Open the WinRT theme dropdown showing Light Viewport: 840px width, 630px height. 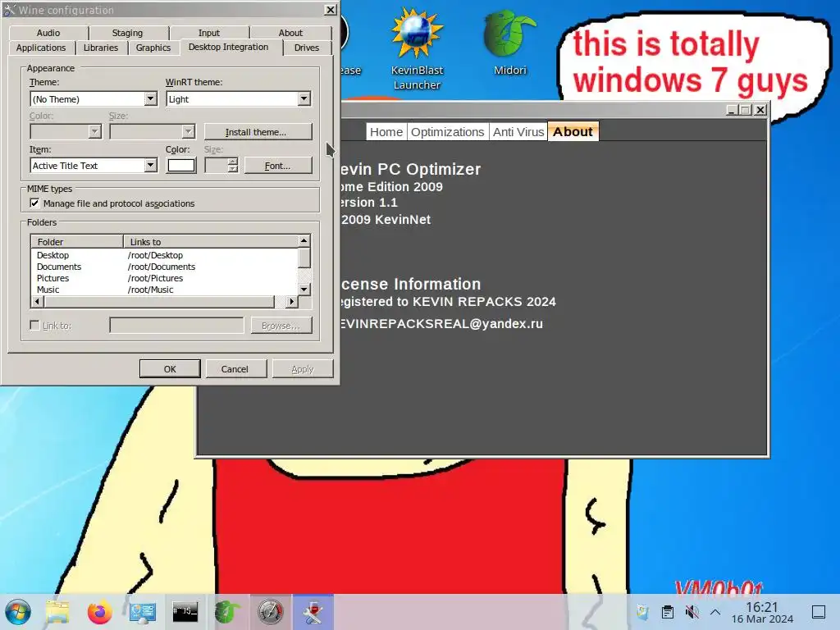pos(239,99)
